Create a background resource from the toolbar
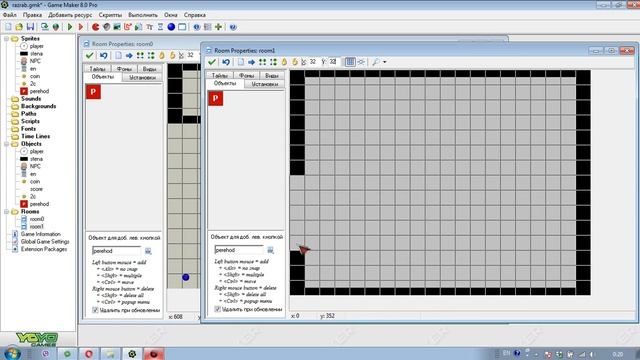The width and height of the screenshot is (640, 360). click(x=117, y=27)
